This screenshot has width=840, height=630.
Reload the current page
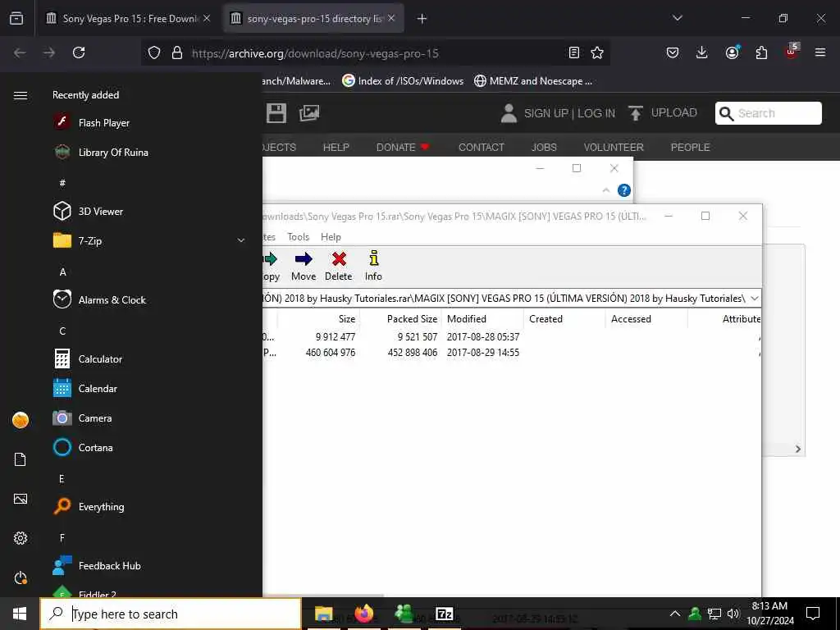pyautogui.click(x=79, y=52)
